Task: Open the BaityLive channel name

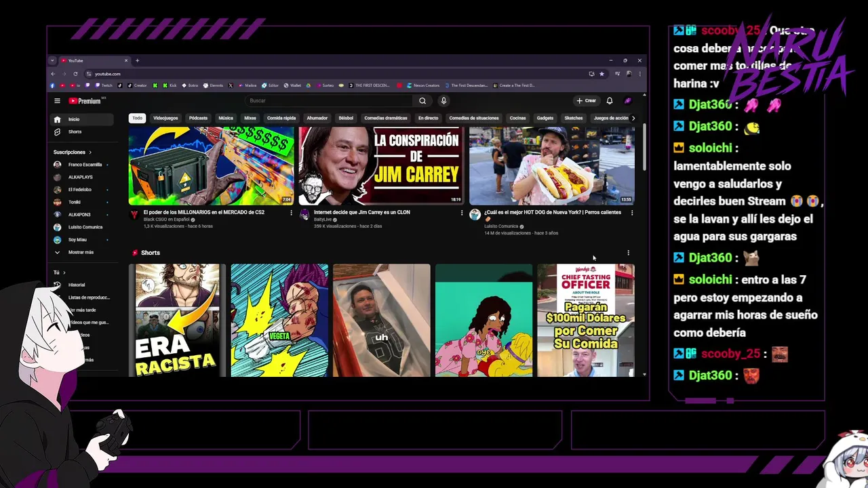Action: 323,220
